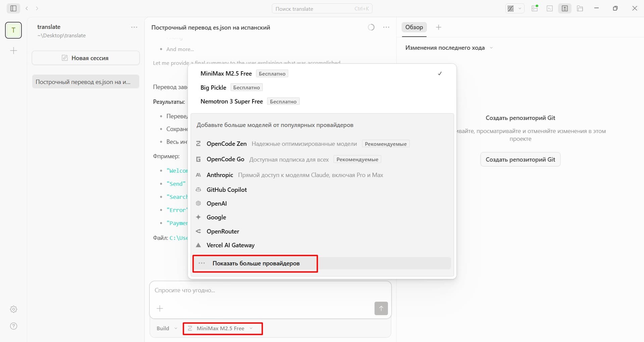The width and height of the screenshot is (644, 342).
Task: Click the OpenAI provider logo icon
Action: pos(198,203)
